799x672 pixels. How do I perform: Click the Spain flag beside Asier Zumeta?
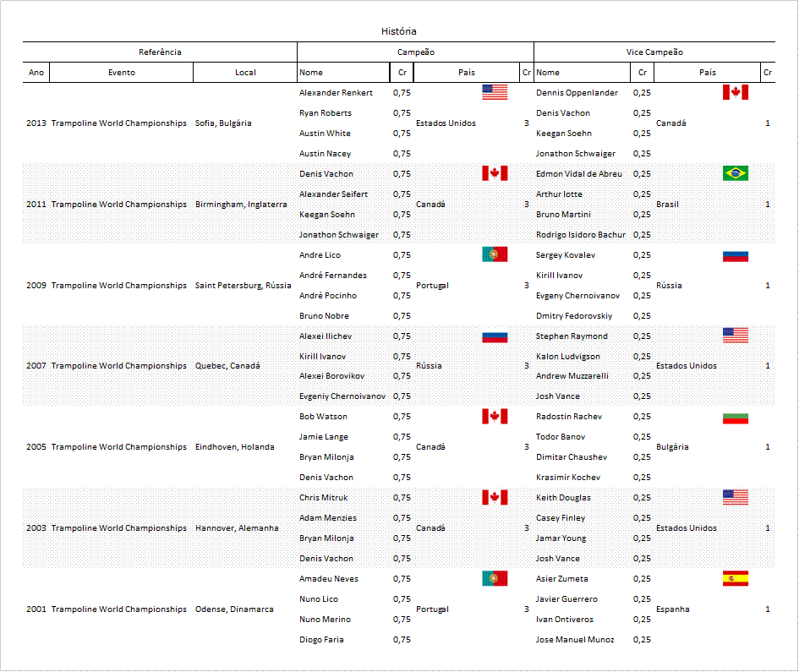click(x=736, y=578)
